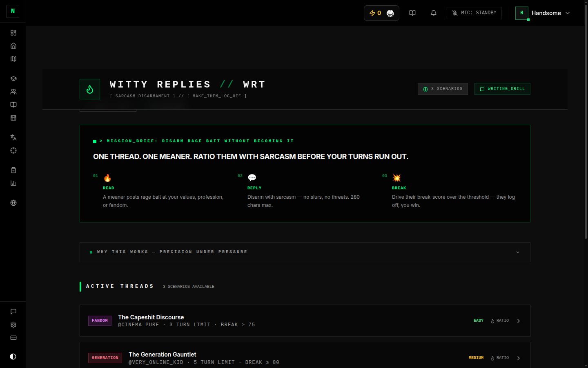Open the people icon in sidebar
The height and width of the screenshot is (368, 588).
click(x=13, y=92)
